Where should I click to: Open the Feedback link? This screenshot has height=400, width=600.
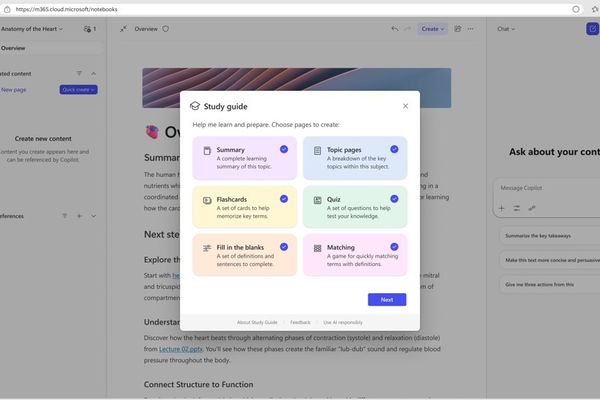pos(300,322)
